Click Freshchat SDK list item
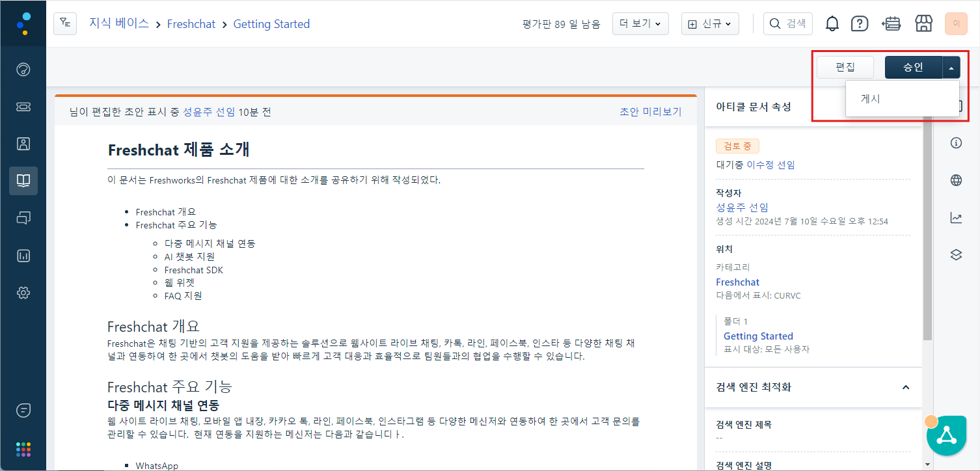This screenshot has width=980, height=471. click(193, 269)
